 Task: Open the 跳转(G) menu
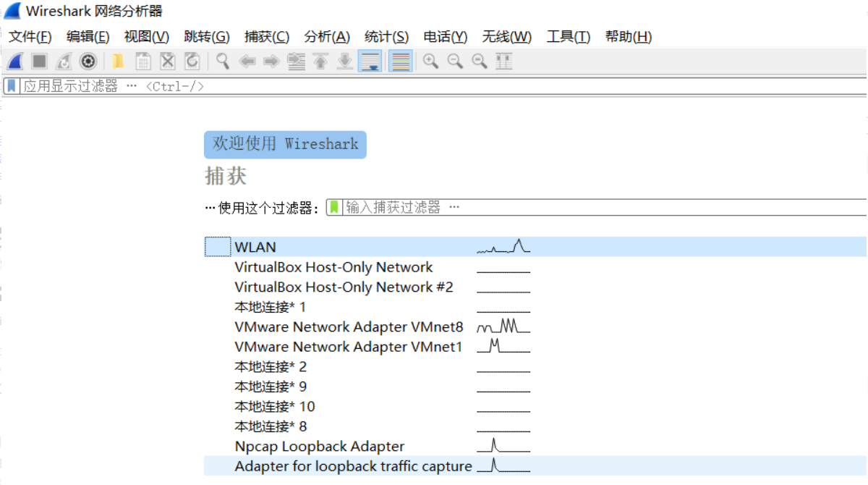tap(207, 37)
